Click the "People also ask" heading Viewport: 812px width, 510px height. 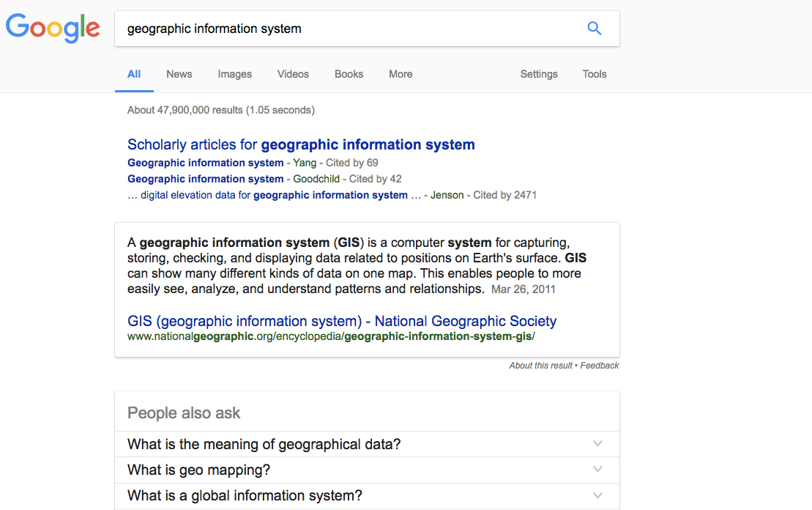pyautogui.click(x=184, y=413)
